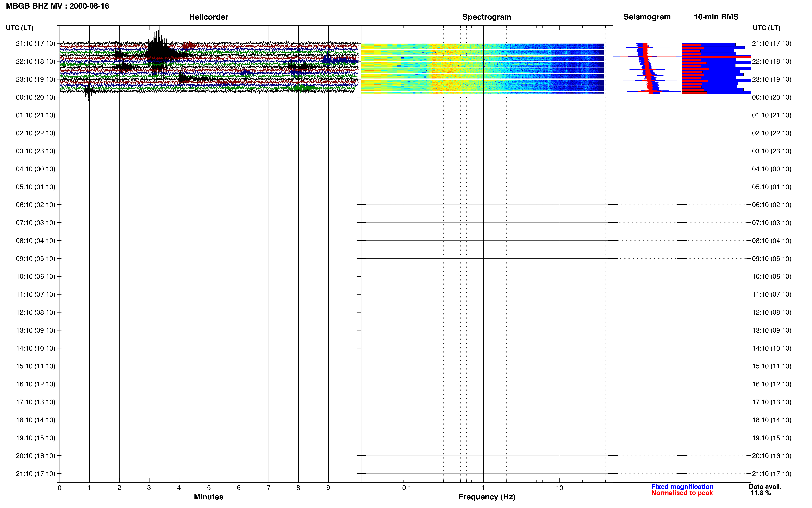Click the '5' minutes axis tick label
812x508 pixels.
(x=209, y=487)
